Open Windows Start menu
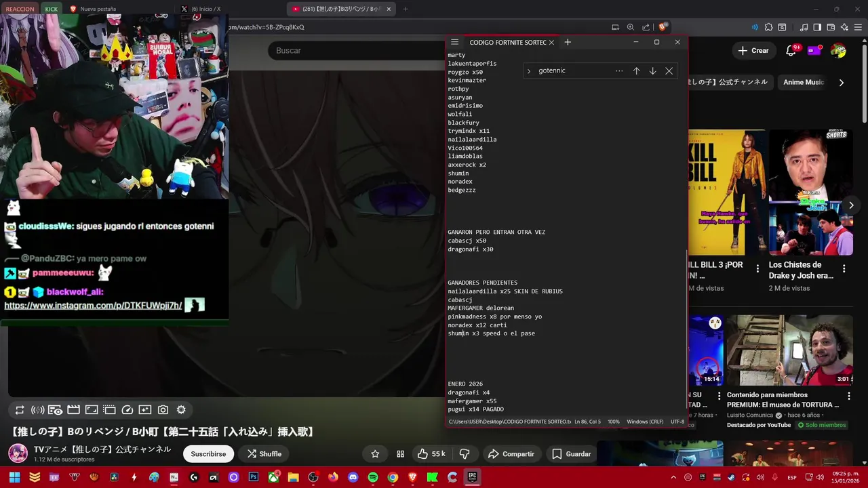The width and height of the screenshot is (868, 488). coord(14,477)
